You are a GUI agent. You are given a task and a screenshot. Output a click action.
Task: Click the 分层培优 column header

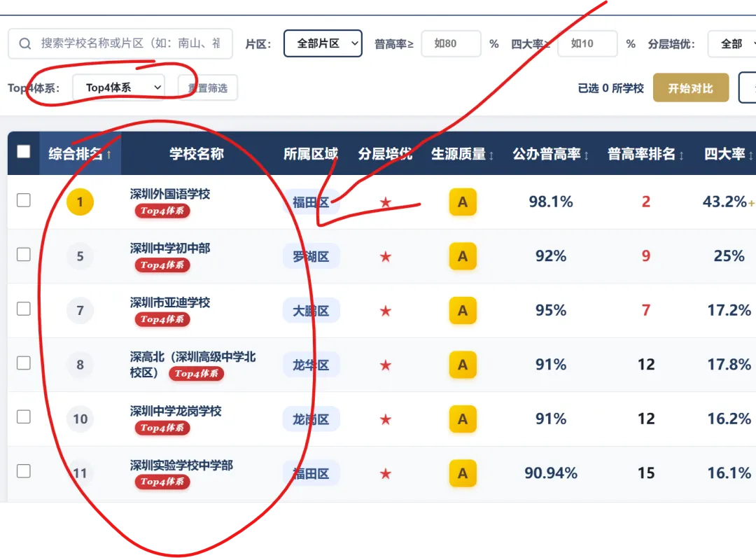click(385, 154)
